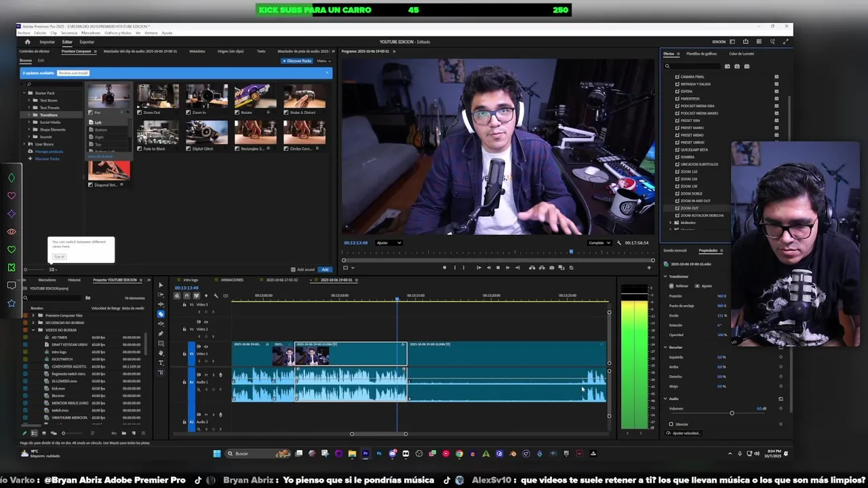
Task: Open the Workspaces icon in header
Action: point(732,42)
